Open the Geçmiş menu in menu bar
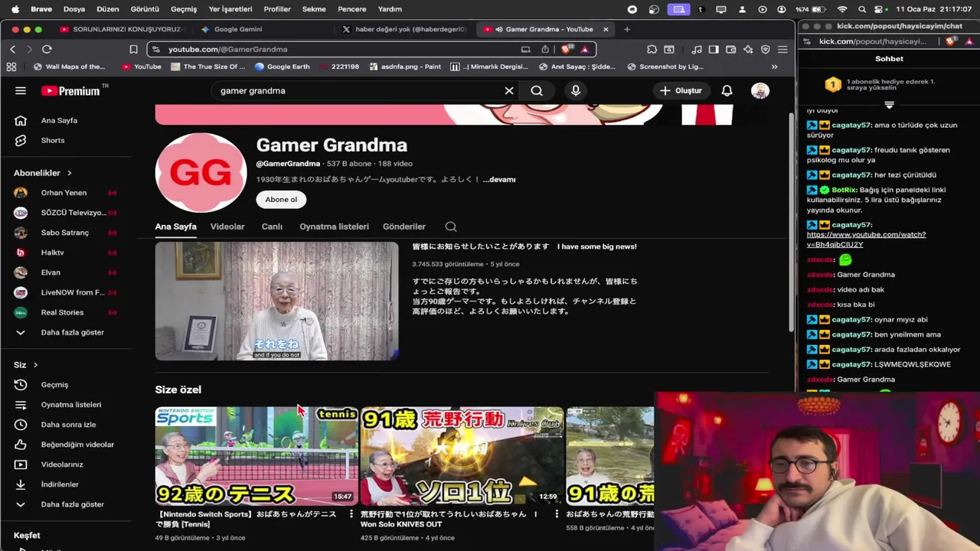The width and height of the screenshot is (980, 551). click(184, 9)
